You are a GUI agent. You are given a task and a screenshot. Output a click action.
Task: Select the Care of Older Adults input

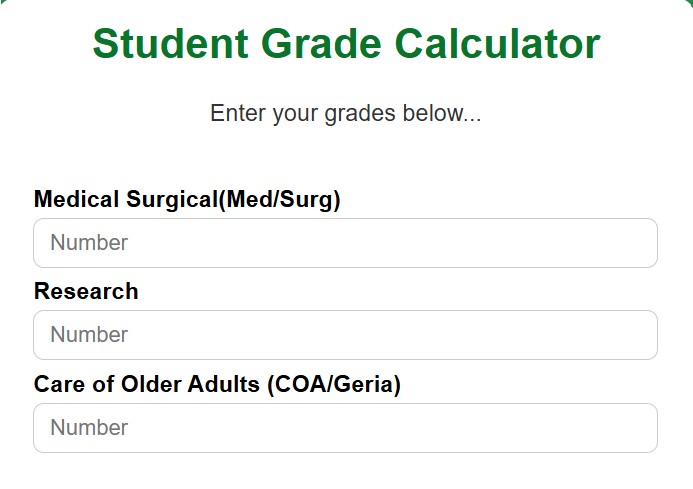click(345, 428)
